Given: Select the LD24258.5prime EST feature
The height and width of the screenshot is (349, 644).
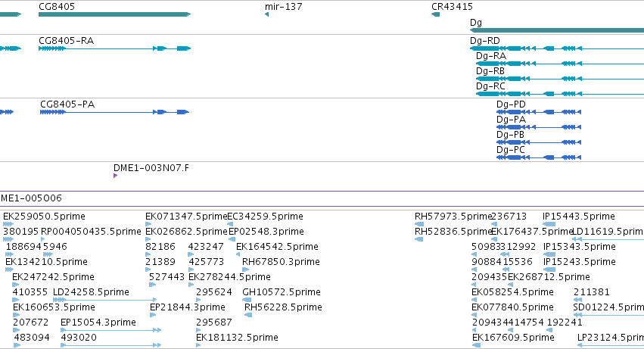Looking at the screenshot, I should (104, 300).
